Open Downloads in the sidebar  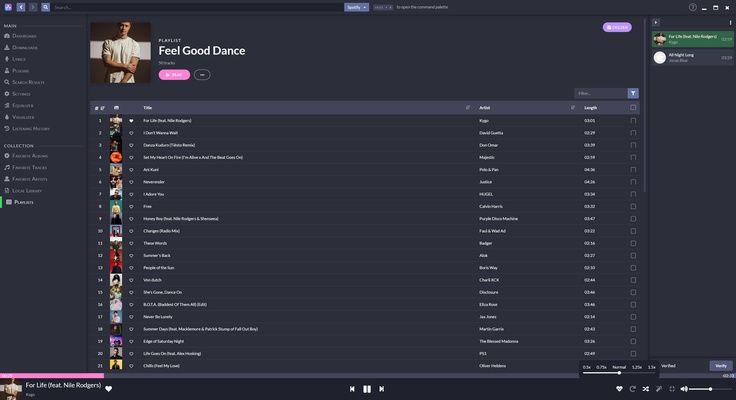click(21, 47)
